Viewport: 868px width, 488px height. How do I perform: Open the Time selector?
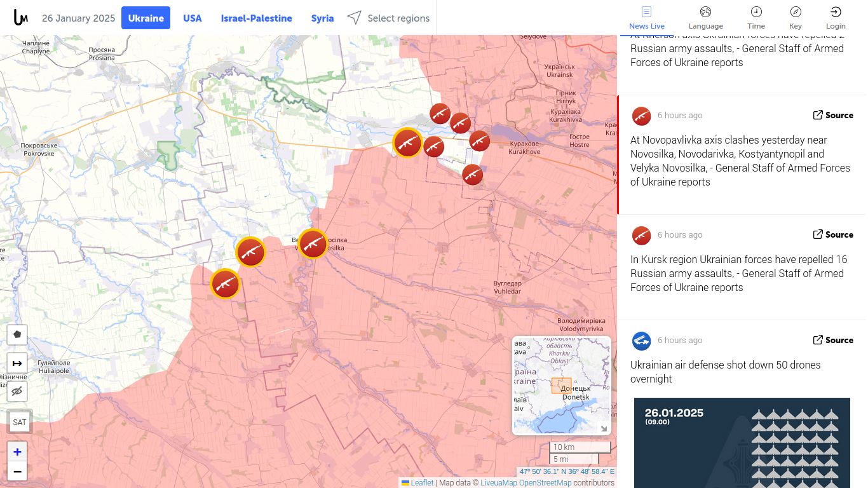tap(756, 18)
